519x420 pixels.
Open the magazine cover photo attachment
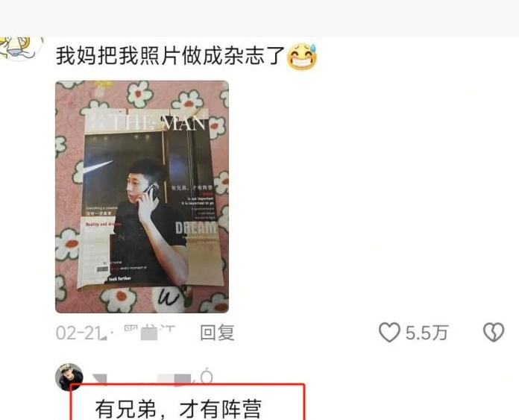point(142,197)
